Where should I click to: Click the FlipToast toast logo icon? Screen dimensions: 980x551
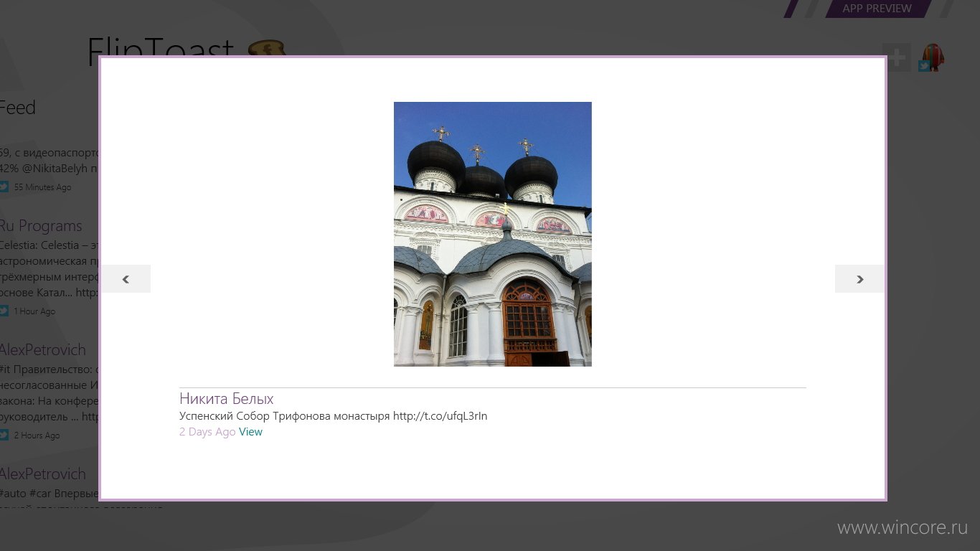click(x=267, y=48)
